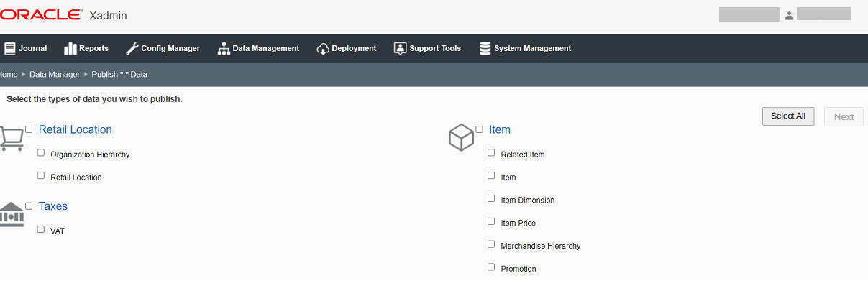Image resolution: width=868 pixels, height=281 pixels.
Task: Go to Home breadcrumb link
Action: coord(9,74)
